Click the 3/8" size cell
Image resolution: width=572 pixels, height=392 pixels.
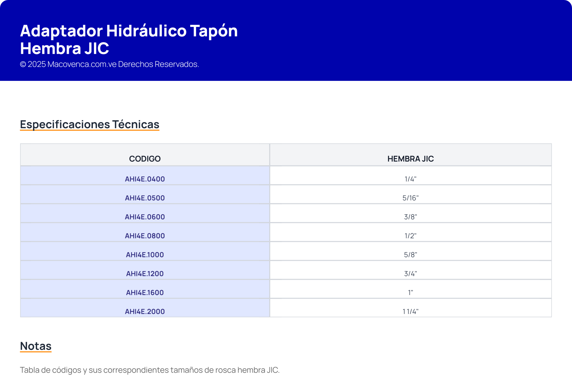tap(410, 217)
